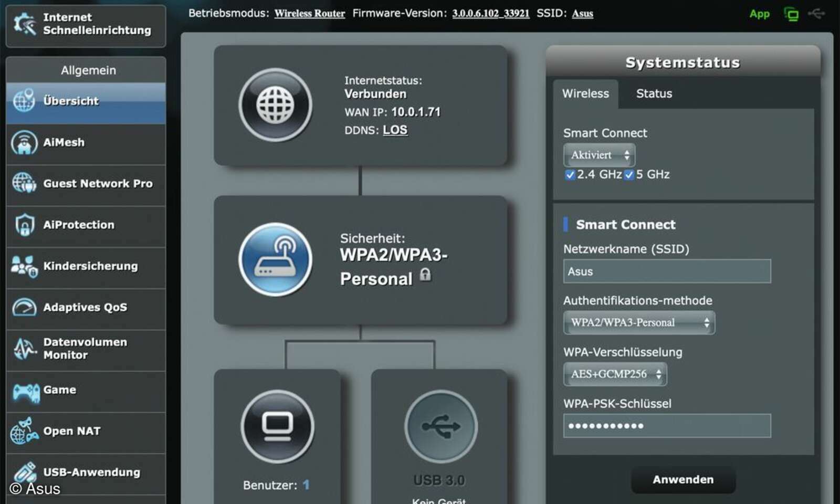Click the USB 3.0 device icon
840x504 pixels.
point(440,426)
